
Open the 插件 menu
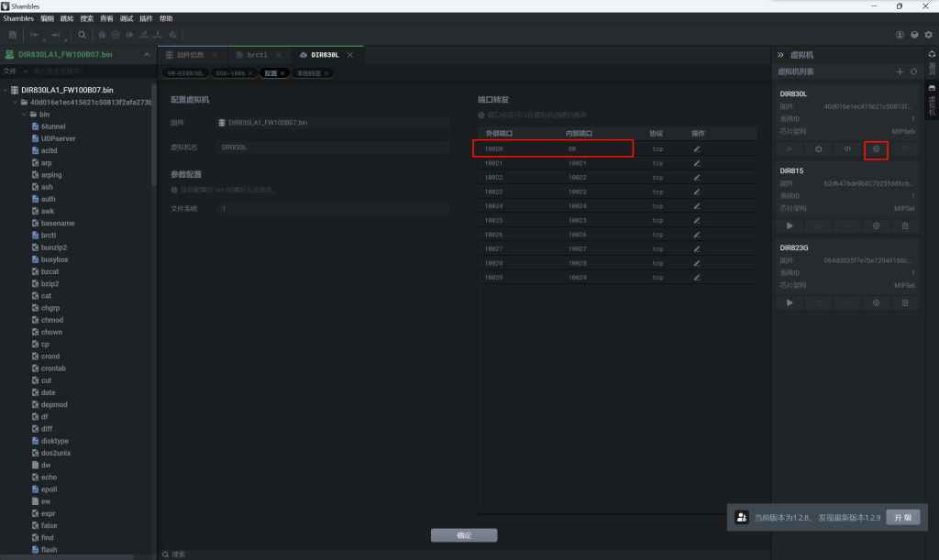pyautogui.click(x=146, y=18)
